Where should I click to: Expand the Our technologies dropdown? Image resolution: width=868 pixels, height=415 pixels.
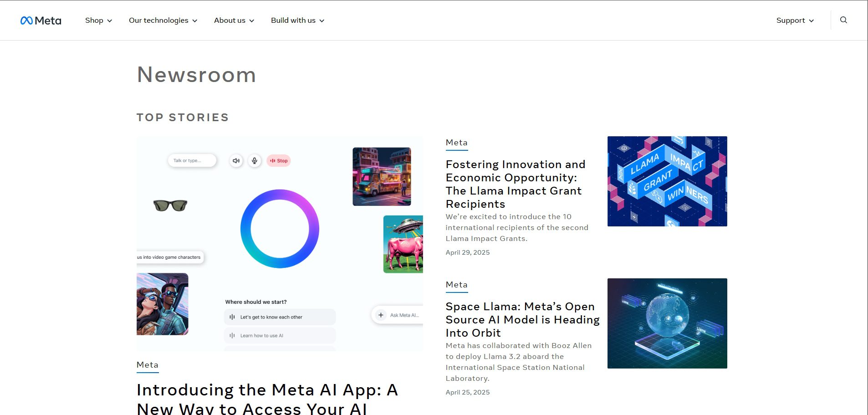163,20
